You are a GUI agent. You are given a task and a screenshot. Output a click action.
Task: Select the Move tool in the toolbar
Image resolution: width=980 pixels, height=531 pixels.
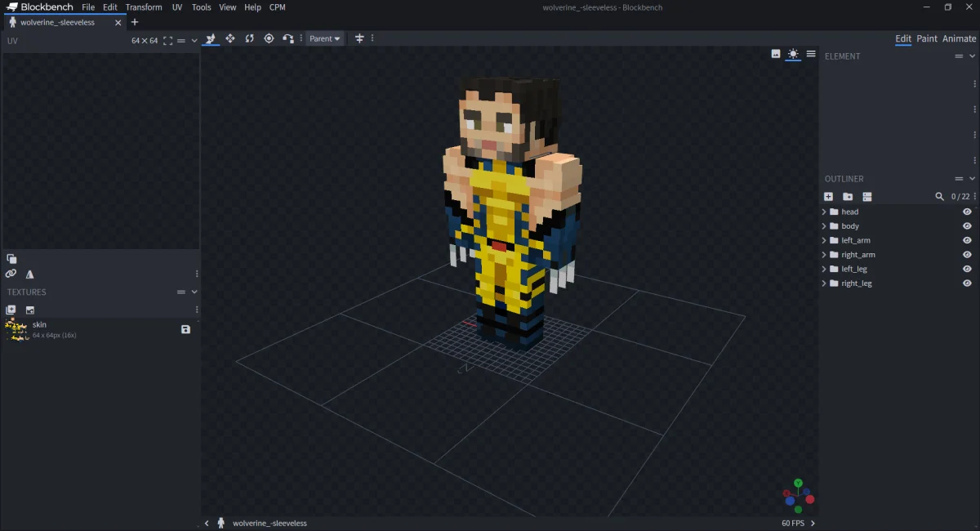coord(211,38)
